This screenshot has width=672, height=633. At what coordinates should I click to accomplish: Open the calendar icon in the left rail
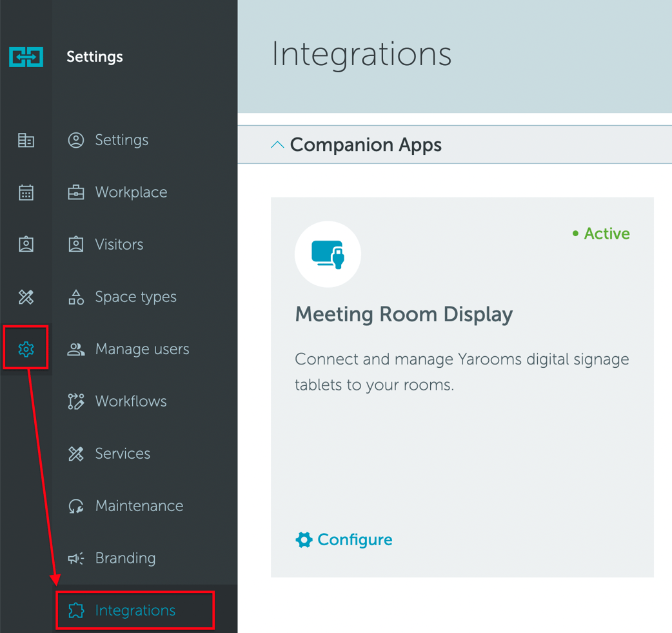pos(26,192)
